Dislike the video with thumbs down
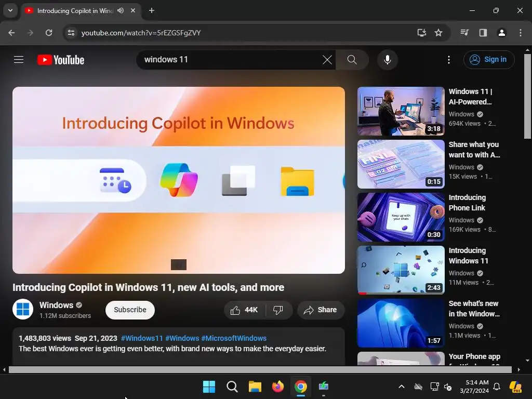This screenshot has height=399, width=532. [278, 310]
